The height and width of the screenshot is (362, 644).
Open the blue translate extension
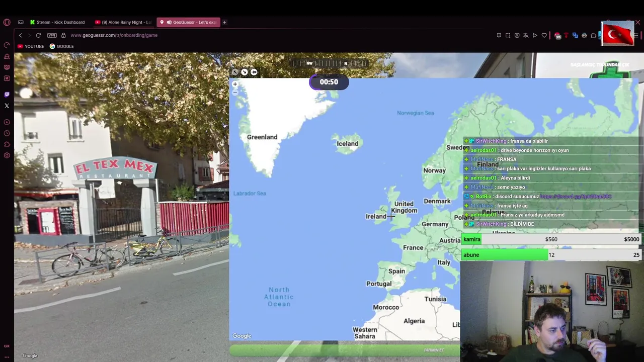click(x=575, y=35)
